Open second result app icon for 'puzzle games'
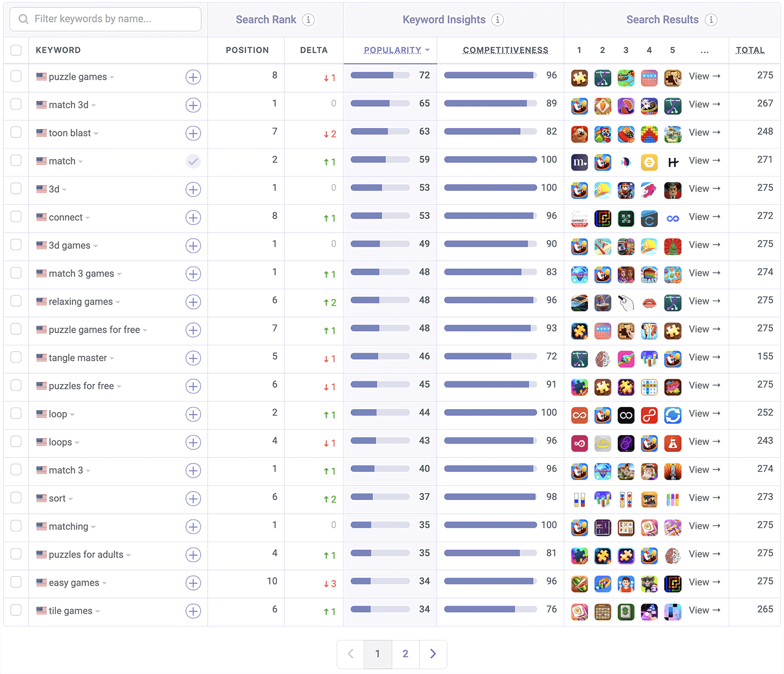This screenshot has height=674, width=784. pos(603,78)
